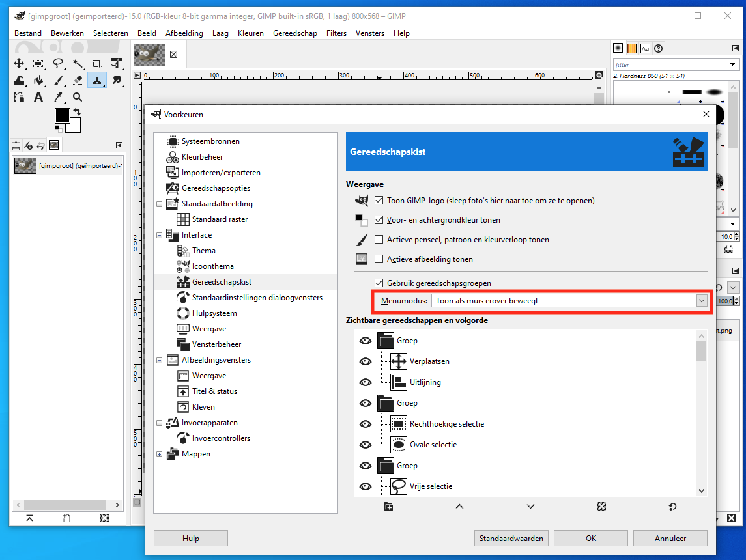Select the Clone stamp tool
Image resolution: width=746 pixels, height=560 pixels.
click(x=97, y=80)
